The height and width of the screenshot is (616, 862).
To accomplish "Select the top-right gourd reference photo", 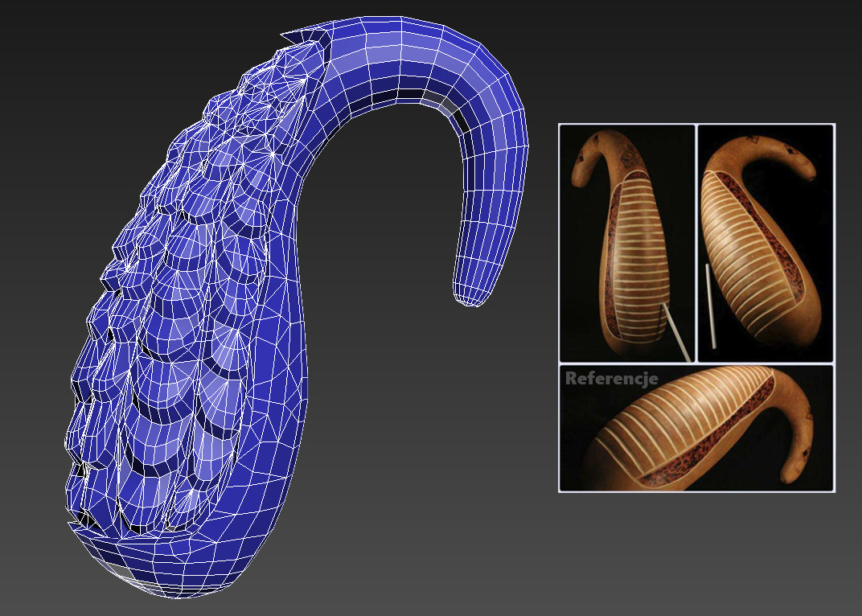I will pos(766,243).
